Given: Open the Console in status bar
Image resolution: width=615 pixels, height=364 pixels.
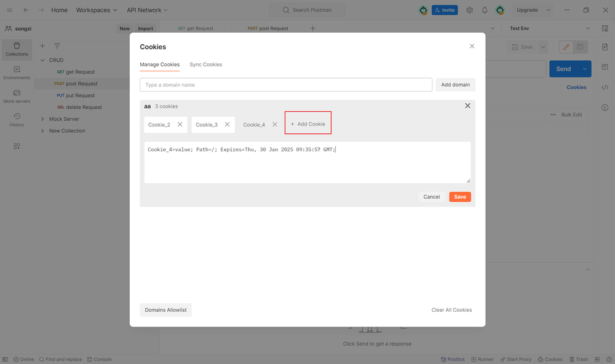Looking at the screenshot, I should click(x=99, y=359).
